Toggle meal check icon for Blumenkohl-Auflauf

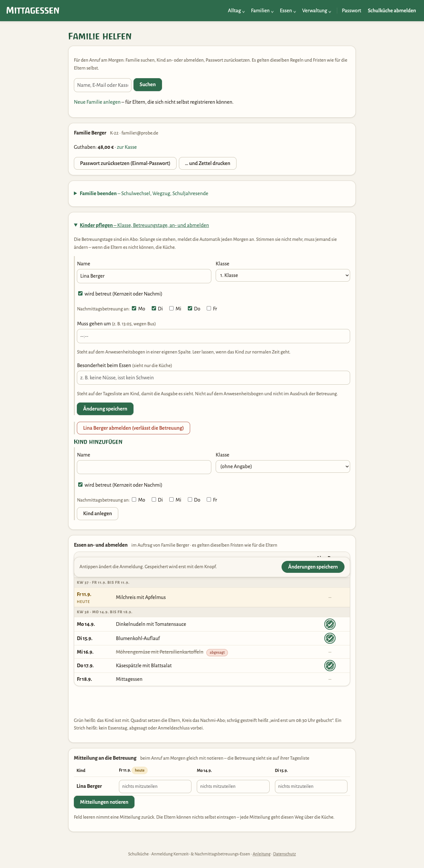point(330,638)
